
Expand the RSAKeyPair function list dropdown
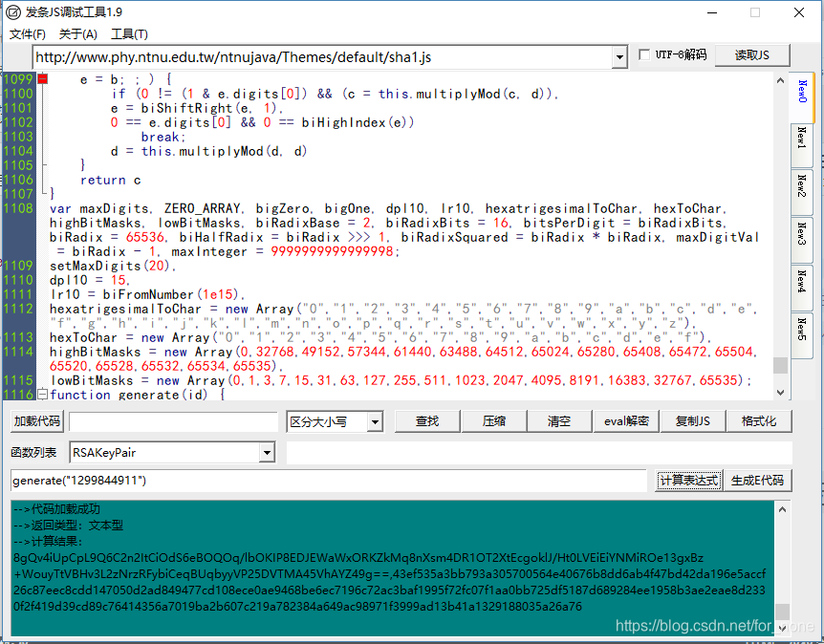pyautogui.click(x=267, y=452)
